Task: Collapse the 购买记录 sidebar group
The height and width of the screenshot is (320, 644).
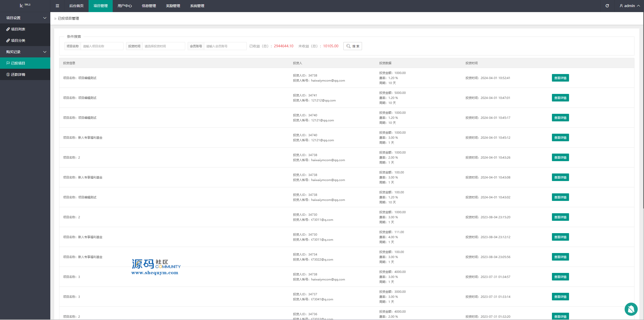Action: click(25, 52)
